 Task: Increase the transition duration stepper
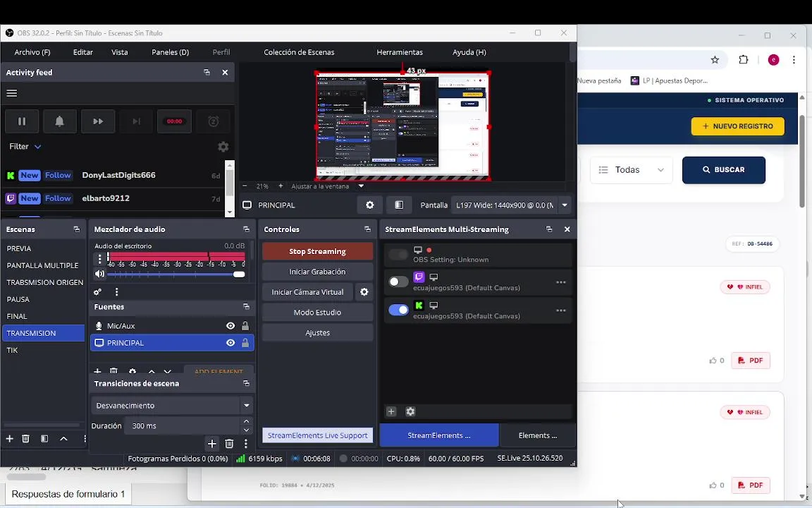coord(247,421)
